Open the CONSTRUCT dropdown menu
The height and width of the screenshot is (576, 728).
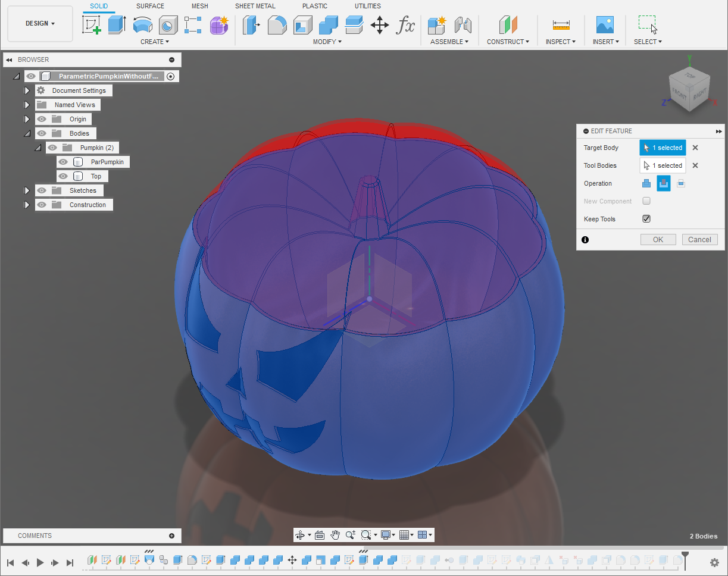tap(508, 42)
